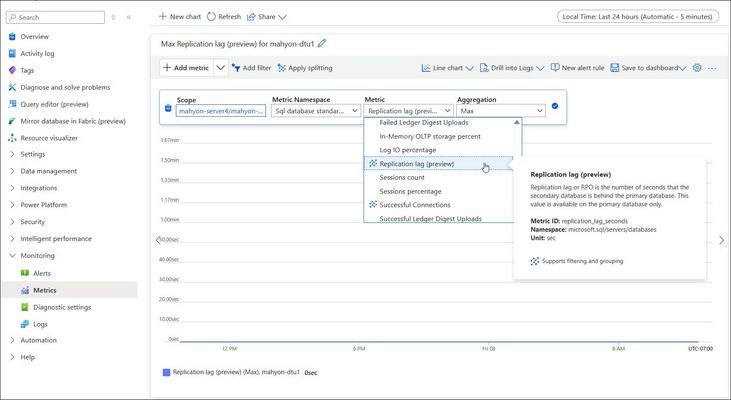The width and height of the screenshot is (731, 400).
Task: Collapse the sidebar with double chevron
Action: coord(129,17)
